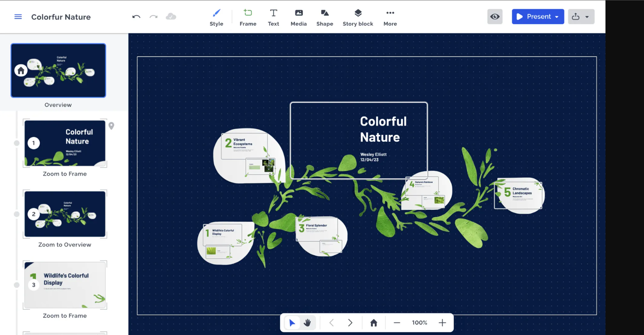Open the More tools menu

pos(390,17)
